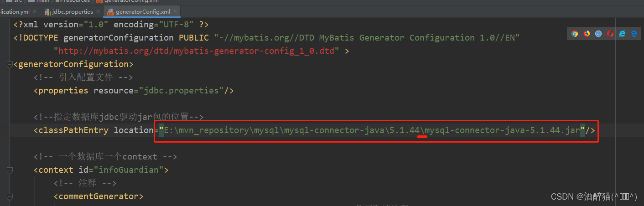Click the properties tag name

pyautogui.click(x=63, y=91)
